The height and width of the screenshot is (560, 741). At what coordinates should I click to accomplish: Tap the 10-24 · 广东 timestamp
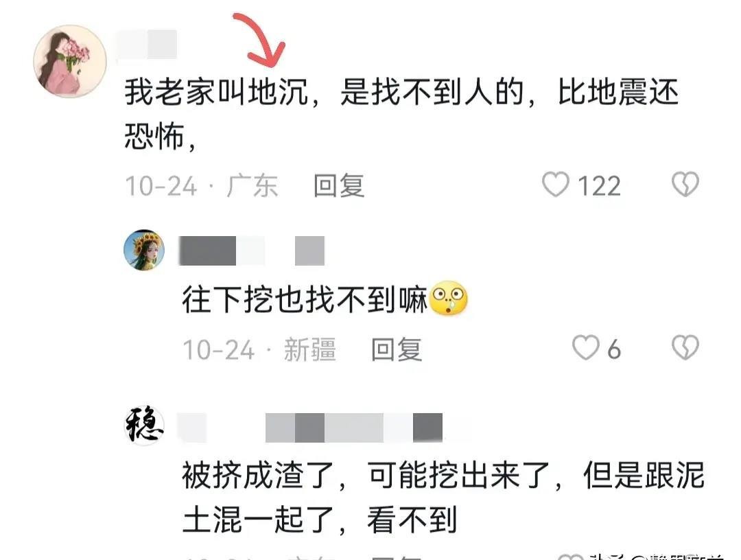[x=201, y=186]
